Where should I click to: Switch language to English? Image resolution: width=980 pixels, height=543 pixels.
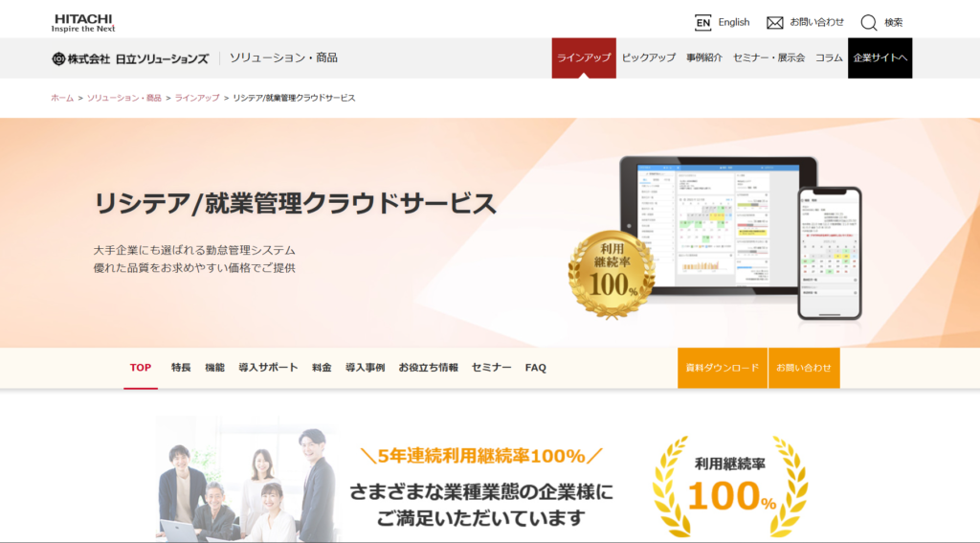(x=734, y=22)
